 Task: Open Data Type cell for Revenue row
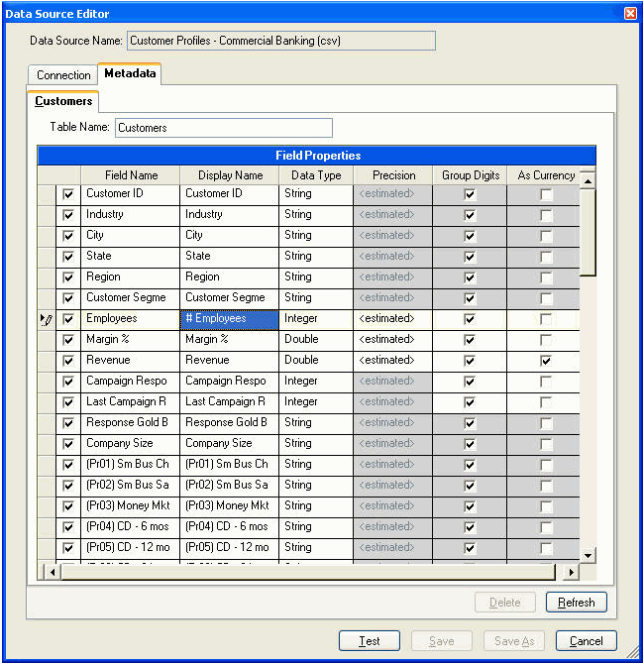click(x=315, y=361)
